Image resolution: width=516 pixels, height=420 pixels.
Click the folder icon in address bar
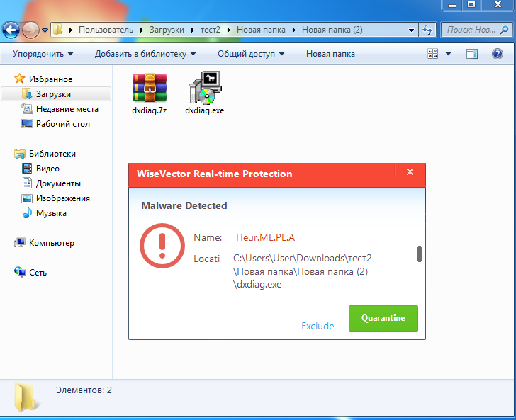58,30
